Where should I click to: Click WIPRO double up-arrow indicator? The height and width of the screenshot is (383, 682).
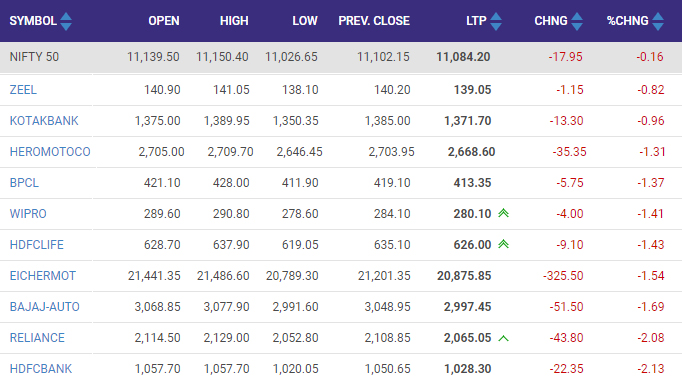click(503, 213)
